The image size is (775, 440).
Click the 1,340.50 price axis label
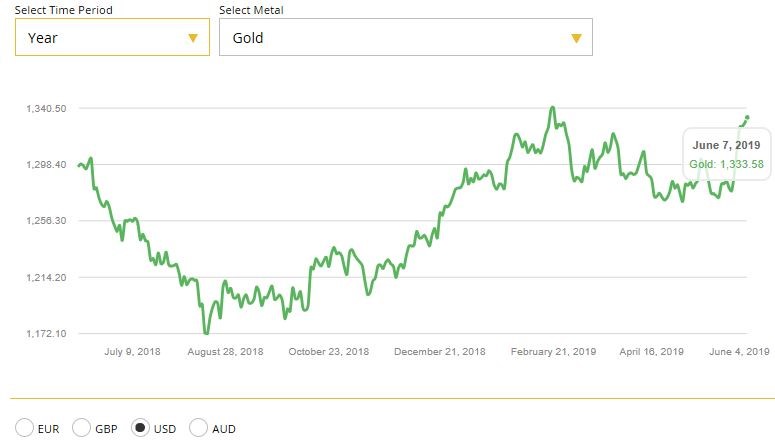pos(46,108)
